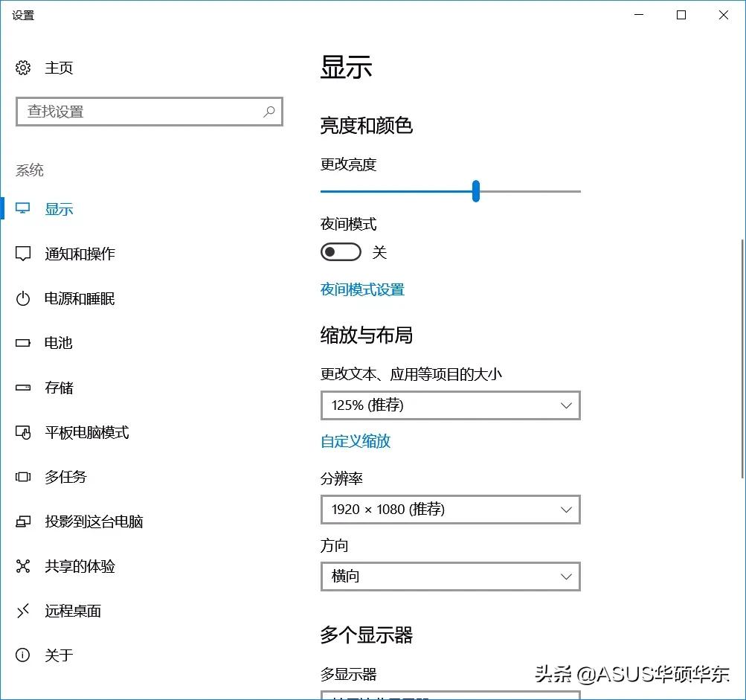
Task: Click the 查找设置 search box
Action: (x=149, y=112)
